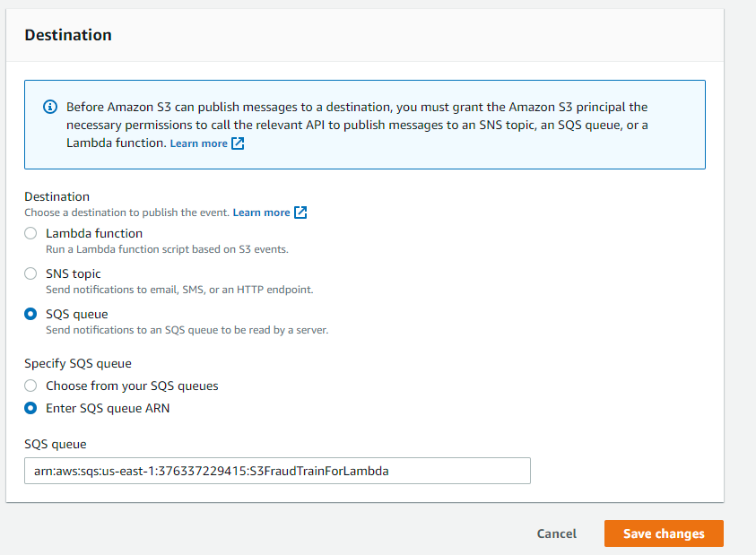Cancel the event notification changes

(556, 533)
